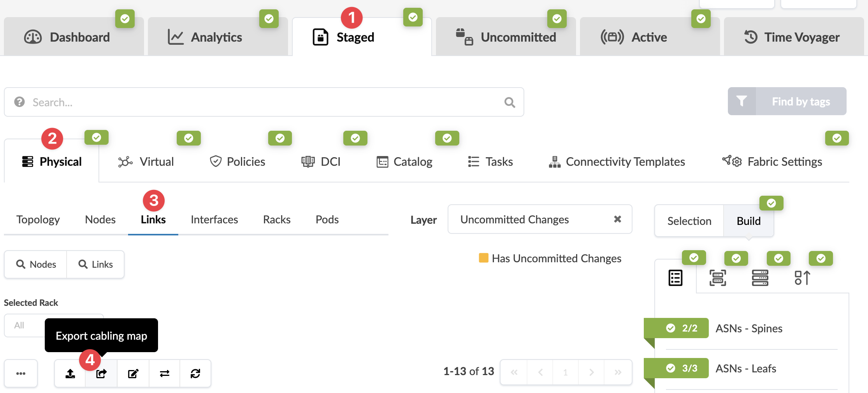Screen dimensions: 868x393
Task: Click the search magnifier icon in search bar
Action: (x=510, y=102)
